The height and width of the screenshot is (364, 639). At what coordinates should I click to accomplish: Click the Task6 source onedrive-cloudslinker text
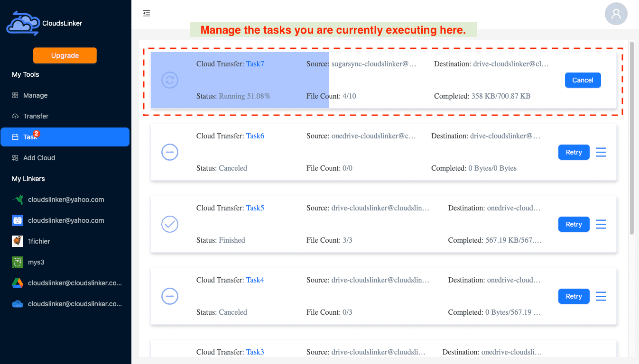(x=374, y=136)
